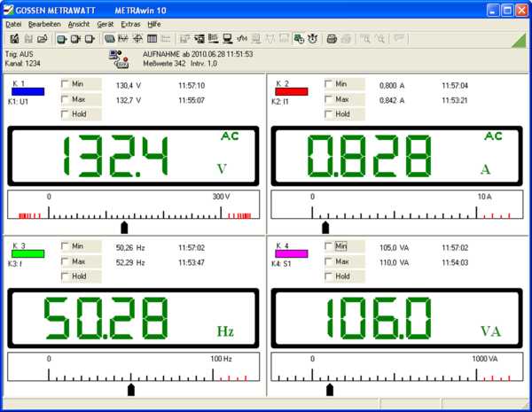Screen dimensions: 532x412
Task: Click the table view toolbar icon
Action: tap(152, 39)
